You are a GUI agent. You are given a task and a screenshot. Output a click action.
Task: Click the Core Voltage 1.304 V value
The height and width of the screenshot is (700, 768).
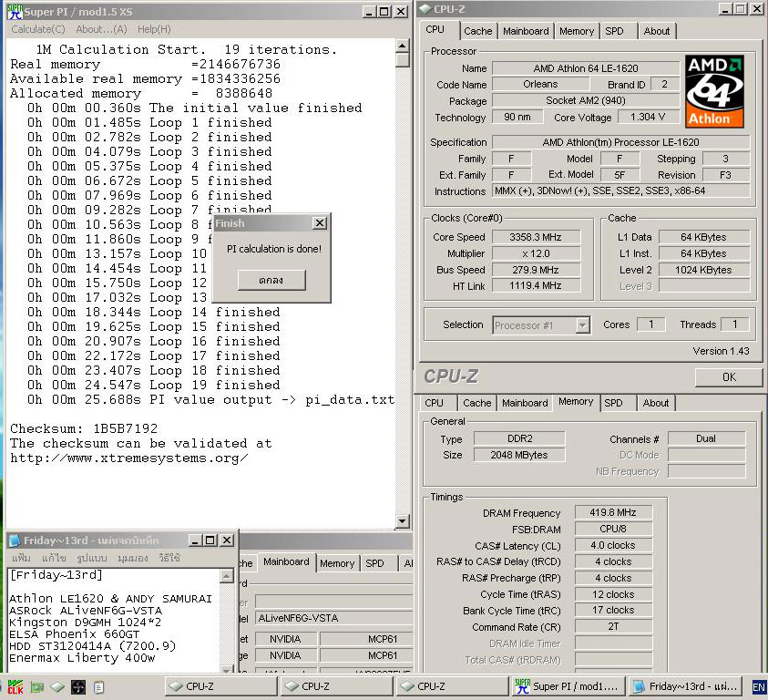(x=648, y=117)
